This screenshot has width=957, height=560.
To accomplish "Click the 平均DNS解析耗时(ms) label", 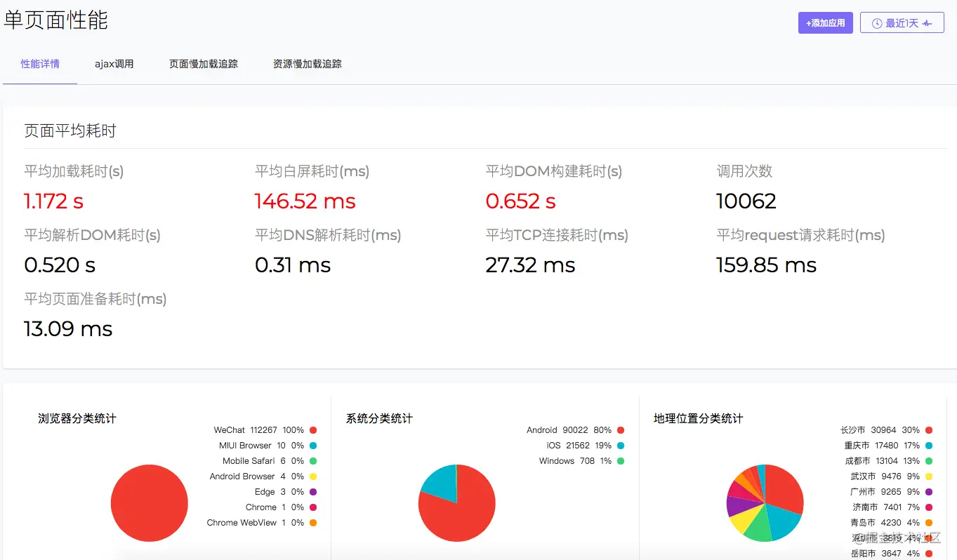I will coord(328,235).
